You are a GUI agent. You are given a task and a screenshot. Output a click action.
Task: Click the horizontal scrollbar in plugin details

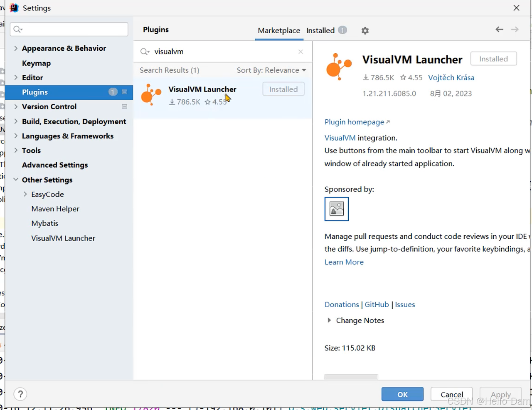click(x=351, y=377)
